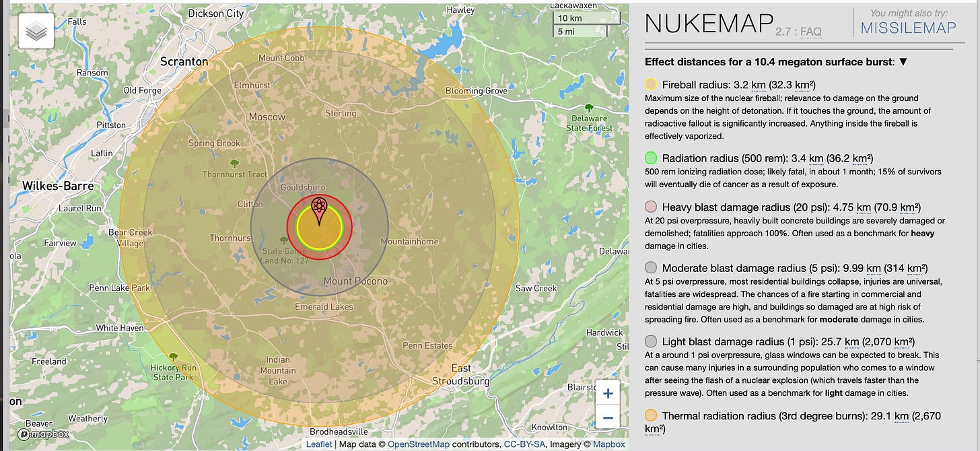
Task: Open the map layers selector button
Action: [x=36, y=30]
